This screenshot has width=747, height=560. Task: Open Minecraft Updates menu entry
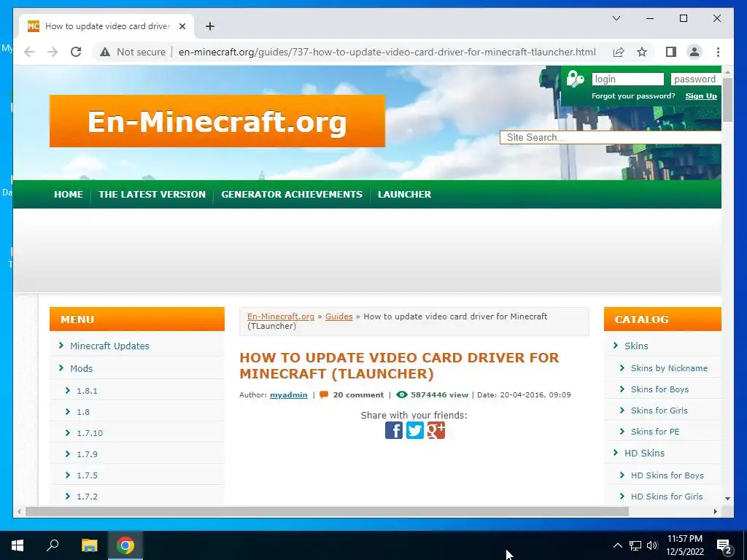(x=109, y=346)
